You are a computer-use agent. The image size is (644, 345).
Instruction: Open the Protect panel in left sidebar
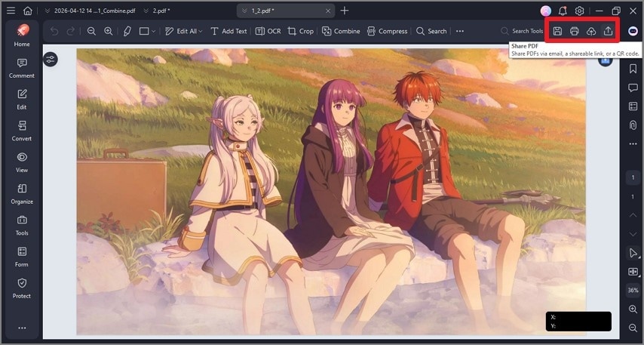tap(22, 288)
